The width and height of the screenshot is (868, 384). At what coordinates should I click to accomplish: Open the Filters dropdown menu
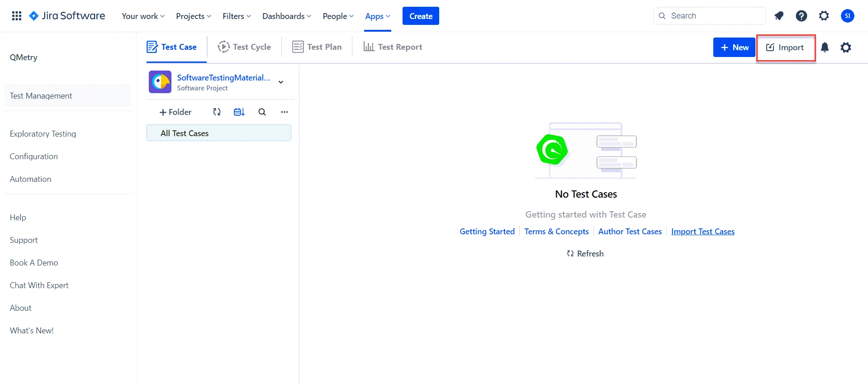tap(237, 16)
